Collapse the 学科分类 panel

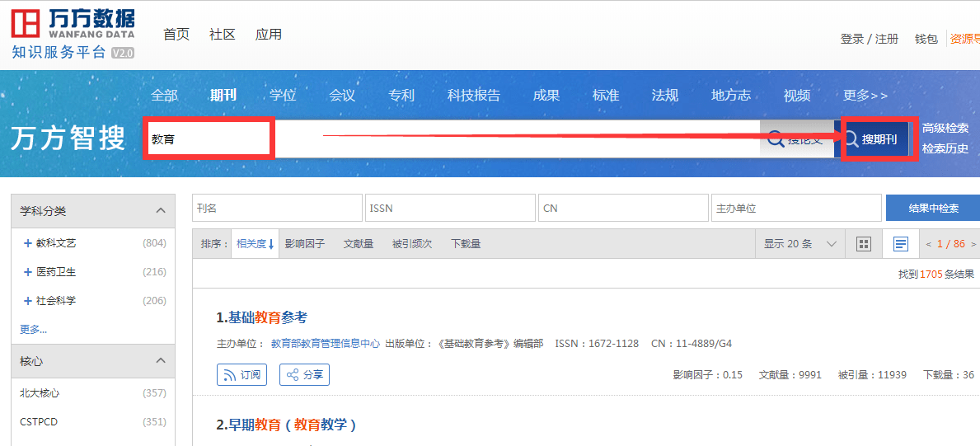(161, 211)
